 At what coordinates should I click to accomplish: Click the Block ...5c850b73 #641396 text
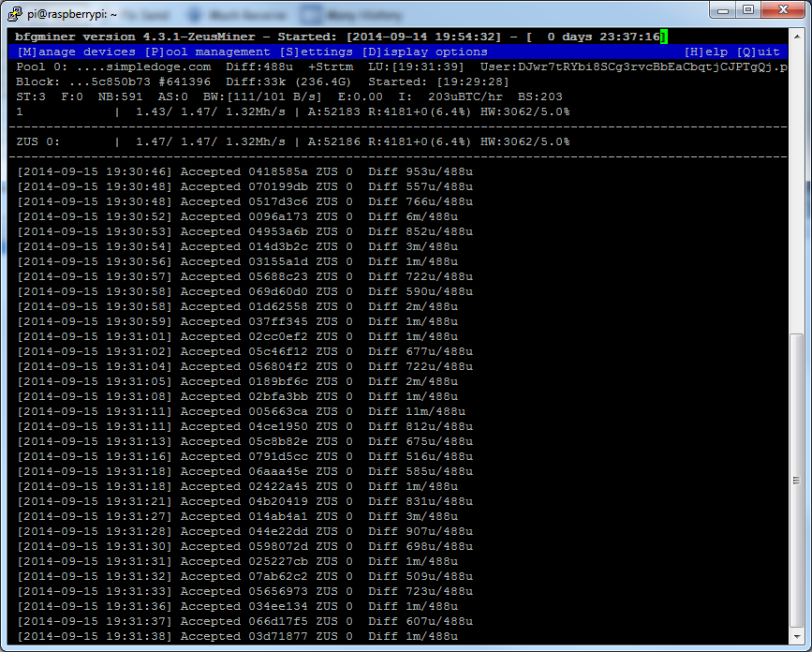pos(113,81)
